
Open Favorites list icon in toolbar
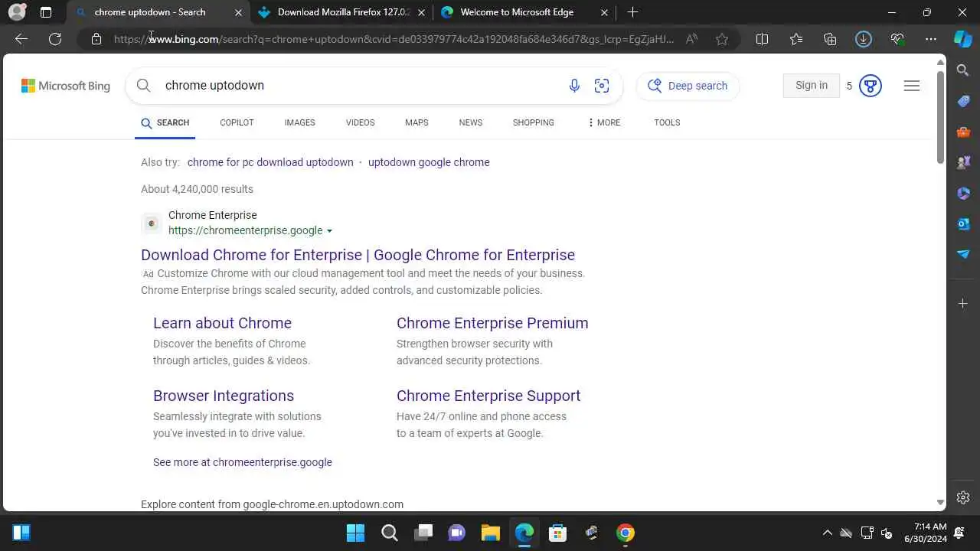796,39
